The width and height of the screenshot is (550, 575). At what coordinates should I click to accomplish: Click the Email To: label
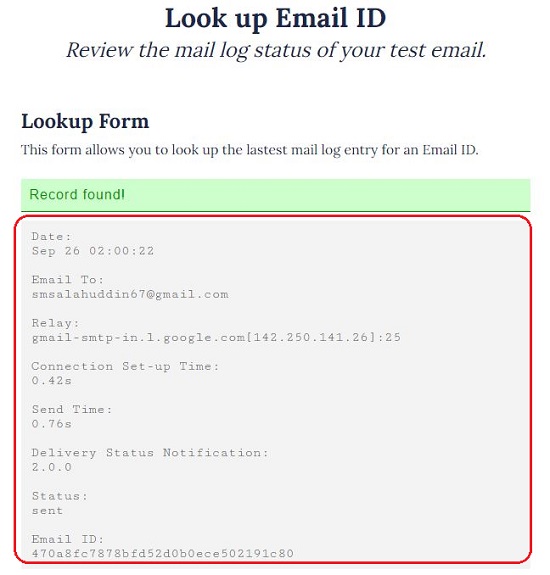(68, 280)
